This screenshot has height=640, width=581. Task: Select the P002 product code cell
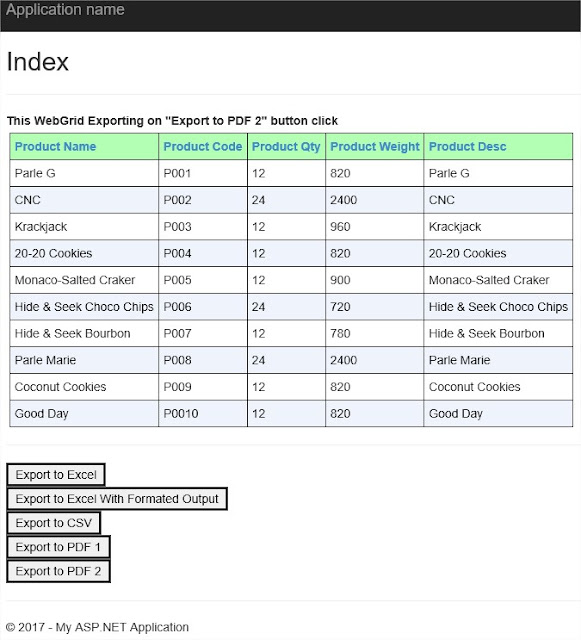click(203, 200)
